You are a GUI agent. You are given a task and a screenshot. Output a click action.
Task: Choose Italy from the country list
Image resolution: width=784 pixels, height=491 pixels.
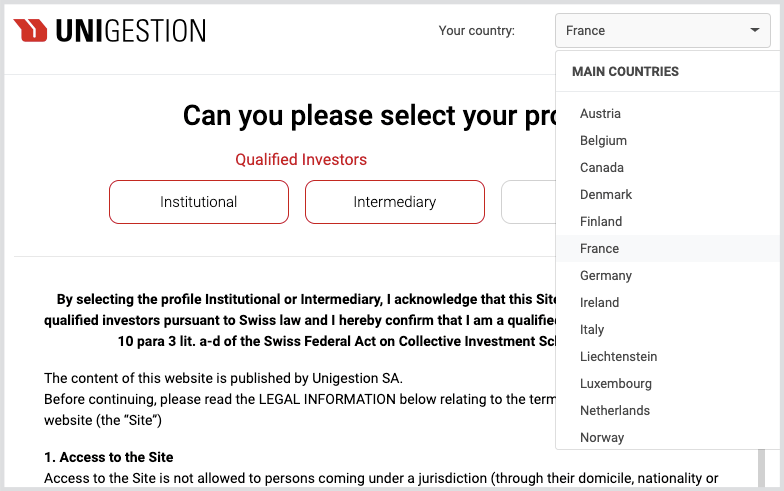coord(668,330)
